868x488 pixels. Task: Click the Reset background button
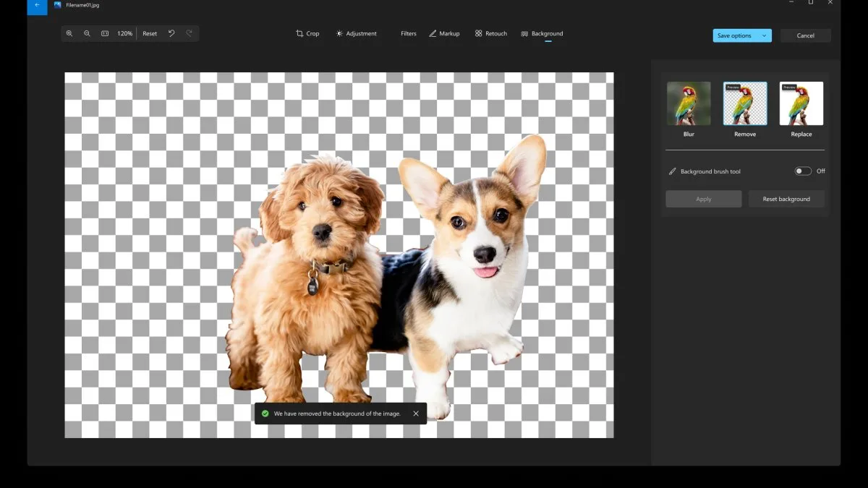tap(786, 199)
